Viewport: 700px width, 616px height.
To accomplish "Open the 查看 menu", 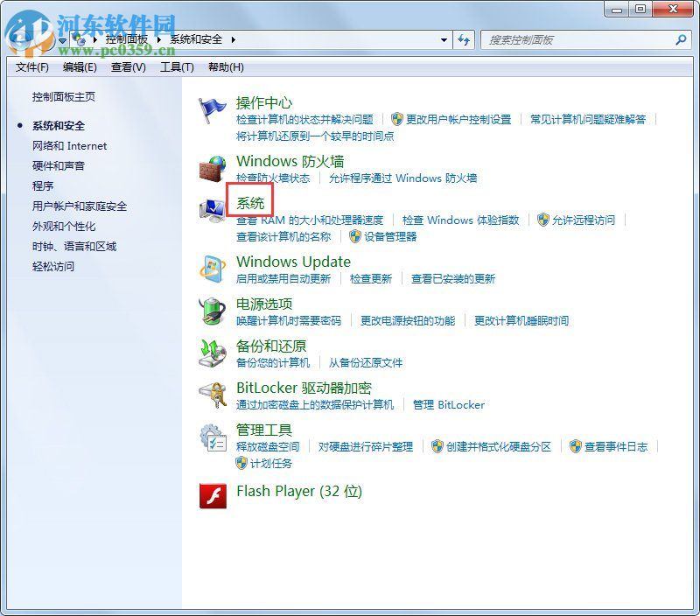I will 127,66.
